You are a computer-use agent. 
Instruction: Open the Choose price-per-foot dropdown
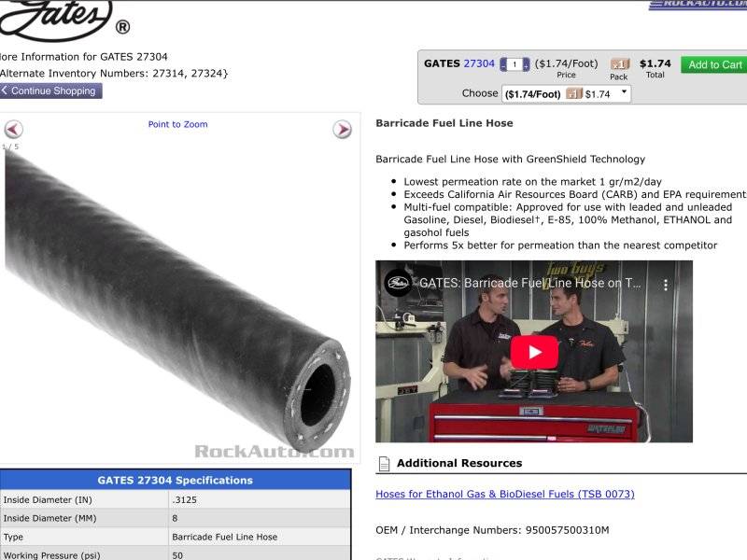coord(566,94)
